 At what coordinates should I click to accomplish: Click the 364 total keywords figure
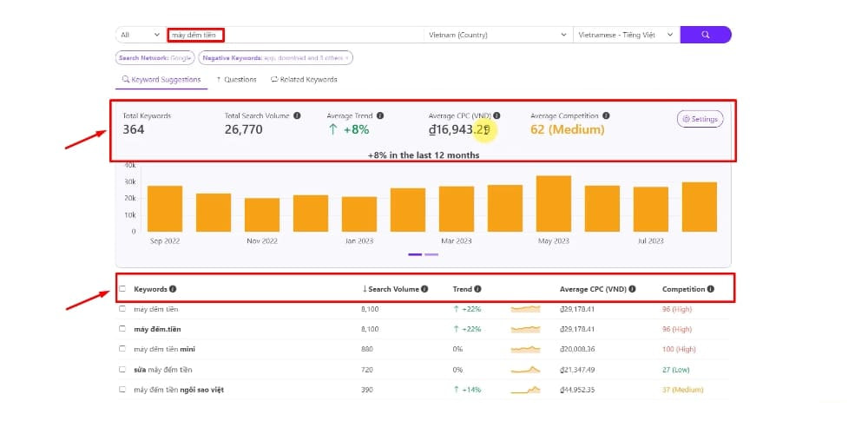134,130
